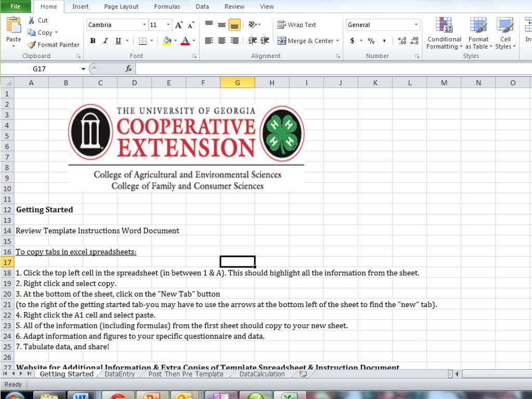Apply Percent Style formatting
The height and width of the screenshot is (399, 532).
[x=371, y=41]
